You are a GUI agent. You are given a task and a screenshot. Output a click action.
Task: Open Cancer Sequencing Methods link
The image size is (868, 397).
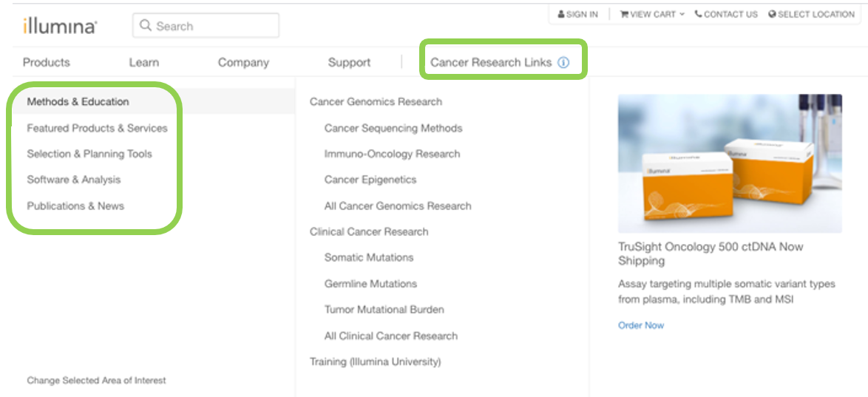pyautogui.click(x=393, y=128)
